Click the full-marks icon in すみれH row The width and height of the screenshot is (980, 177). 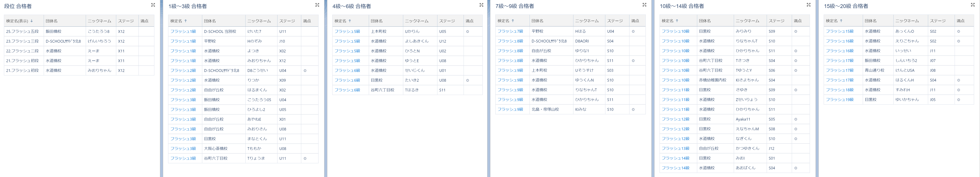[958, 90]
